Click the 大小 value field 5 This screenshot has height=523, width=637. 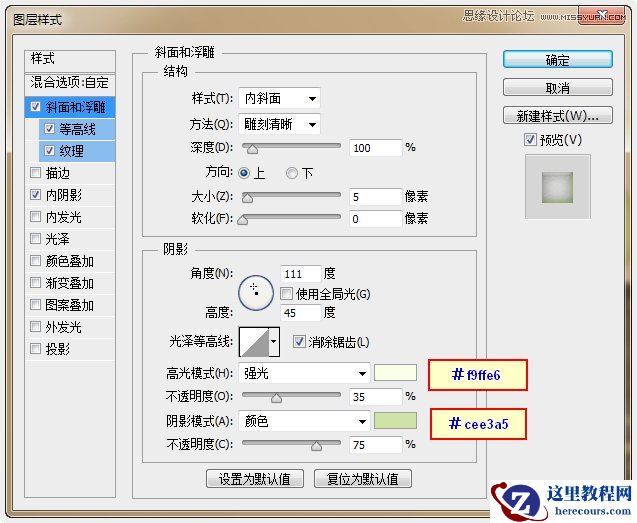point(375,197)
